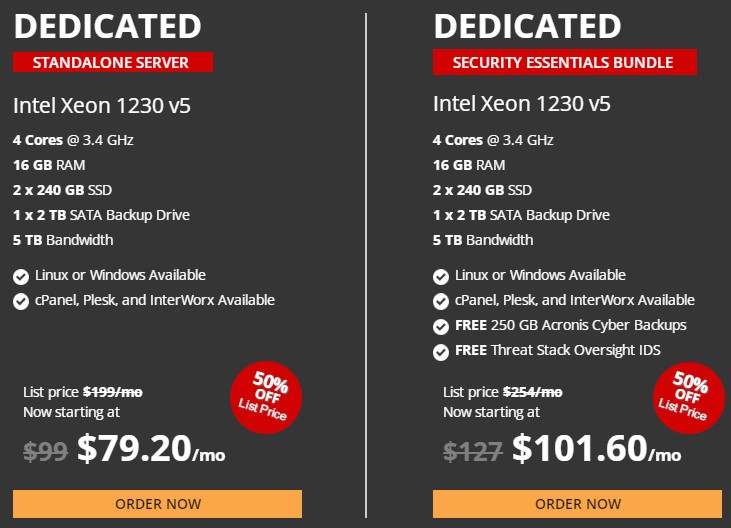The height and width of the screenshot is (528, 731).
Task: Click FREE Threat Stack Oversight IDS text
Action: (557, 350)
